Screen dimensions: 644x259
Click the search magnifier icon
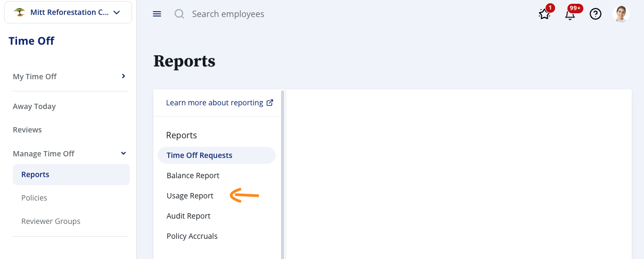click(x=179, y=14)
